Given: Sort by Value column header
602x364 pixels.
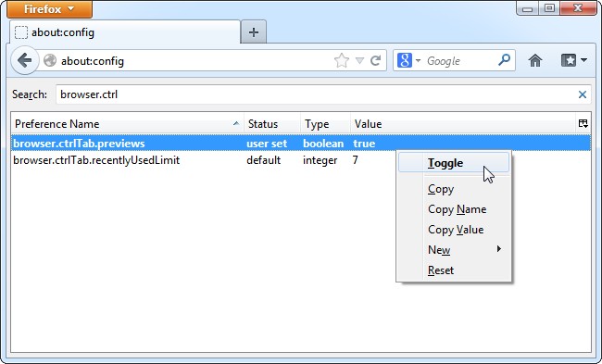Looking at the screenshot, I should click(463, 123).
